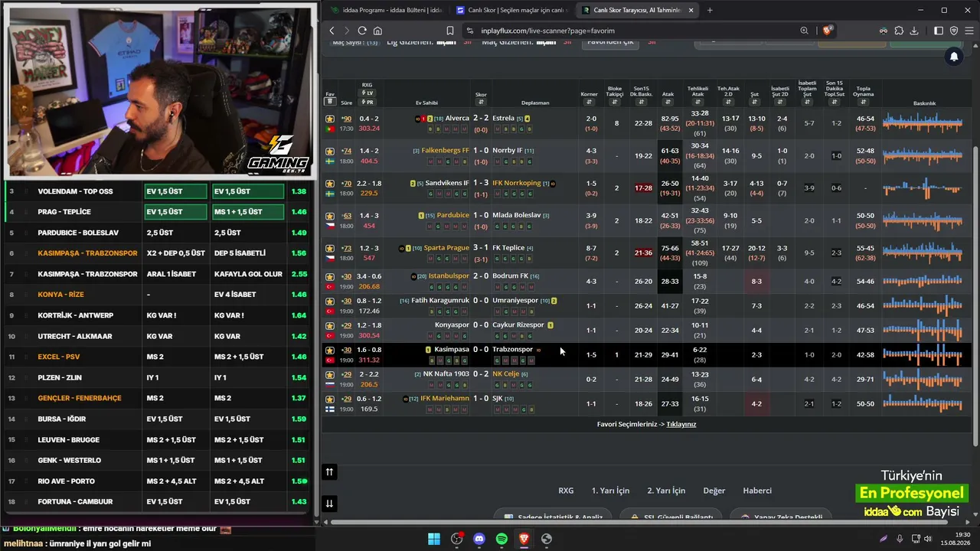
Task: Click the address bar URL field
Action: [628, 31]
